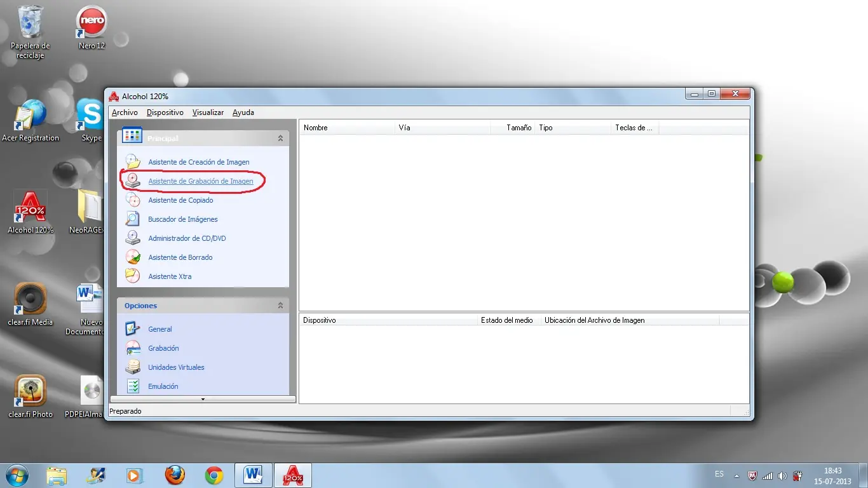The height and width of the screenshot is (488, 868).
Task: Open the Windows Start menu orb
Action: pos(17,475)
